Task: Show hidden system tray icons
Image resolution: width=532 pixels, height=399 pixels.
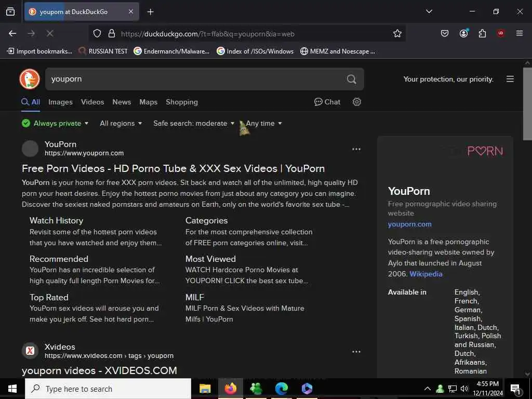Action: 428,389
